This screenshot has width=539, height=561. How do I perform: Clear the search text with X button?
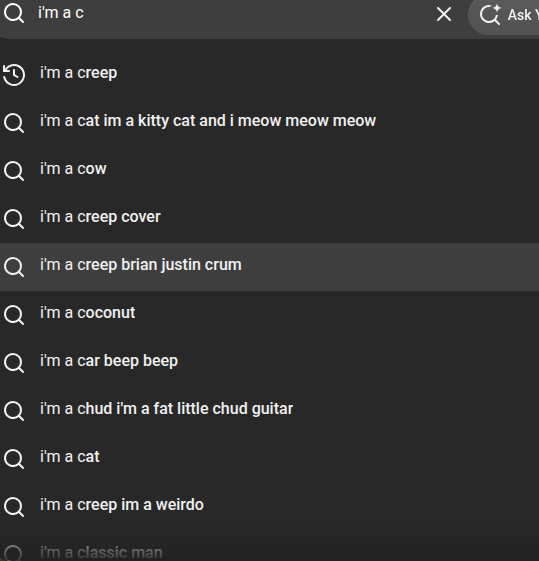pyautogui.click(x=444, y=14)
